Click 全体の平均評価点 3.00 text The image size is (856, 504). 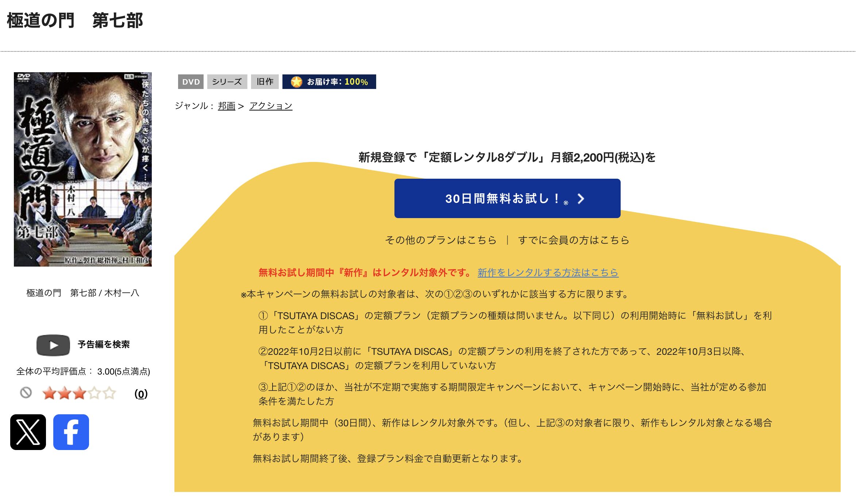[x=83, y=371]
